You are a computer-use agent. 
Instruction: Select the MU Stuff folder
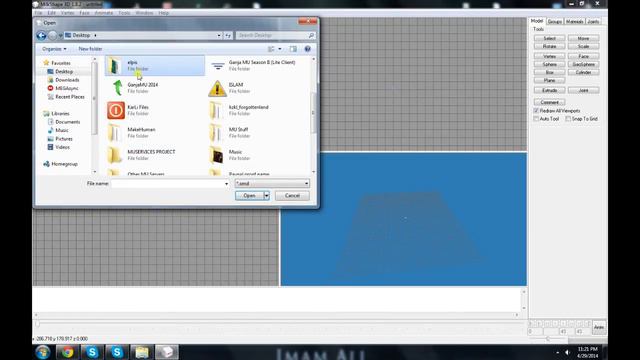tap(257, 133)
